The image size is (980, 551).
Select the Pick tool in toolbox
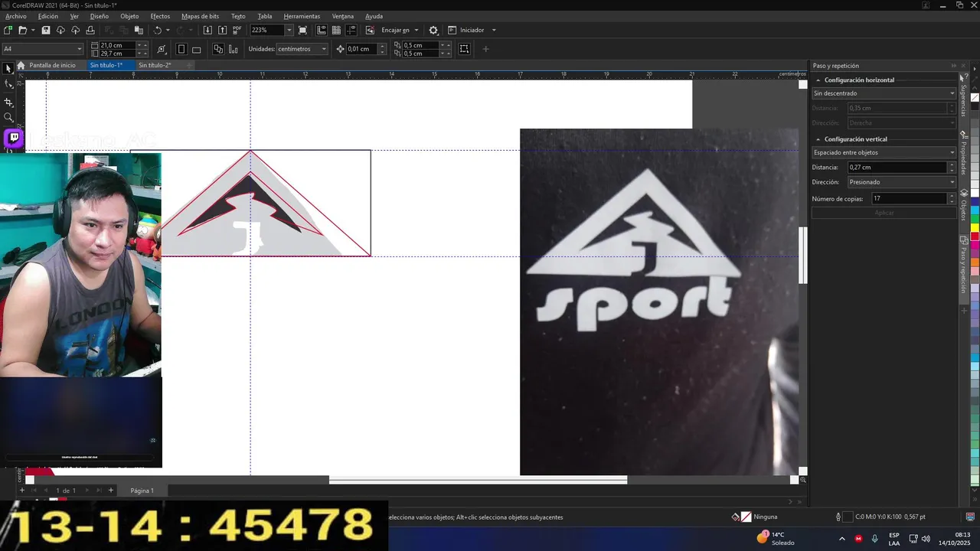tap(8, 69)
